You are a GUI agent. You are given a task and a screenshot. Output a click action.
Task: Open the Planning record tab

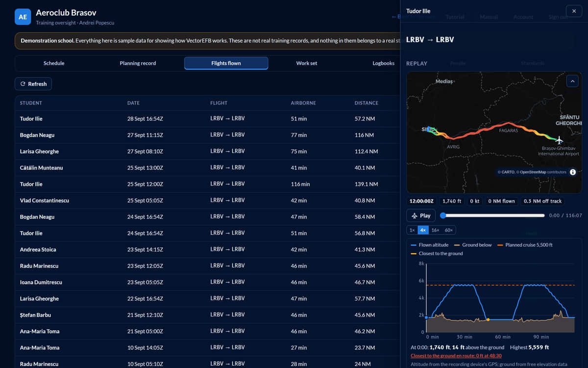tap(138, 63)
